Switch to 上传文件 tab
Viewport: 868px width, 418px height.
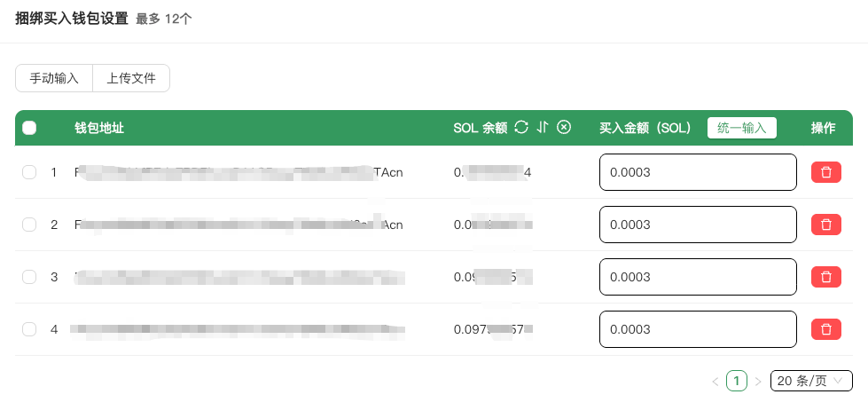(x=131, y=78)
